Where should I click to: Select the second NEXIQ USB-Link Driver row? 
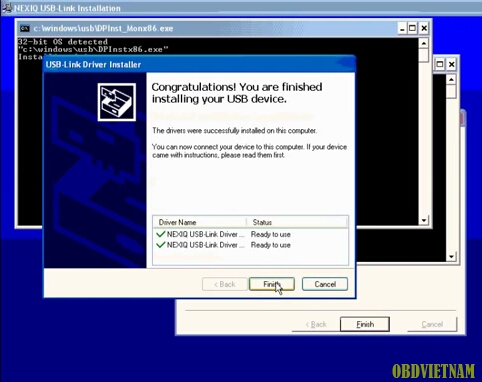250,245
